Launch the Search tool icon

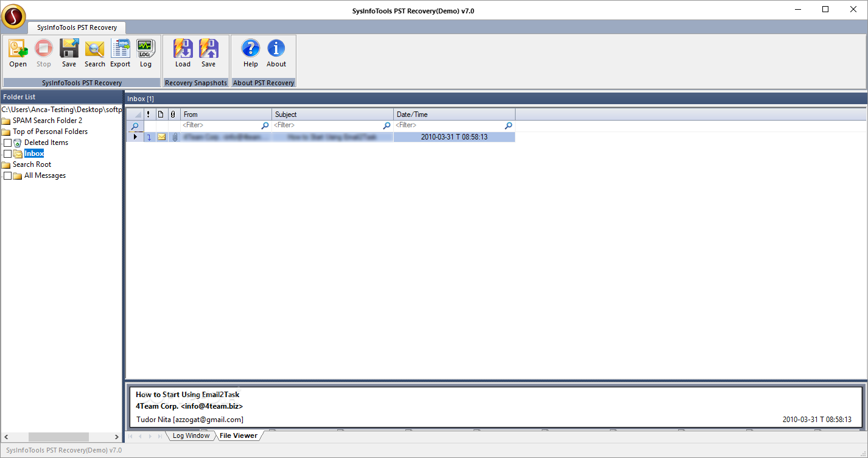[x=95, y=53]
